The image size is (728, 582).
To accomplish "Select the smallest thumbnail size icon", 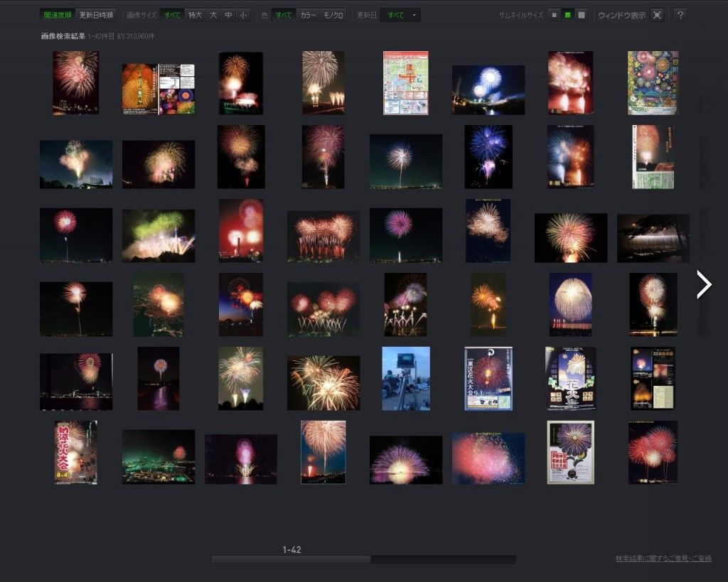I will (x=554, y=16).
